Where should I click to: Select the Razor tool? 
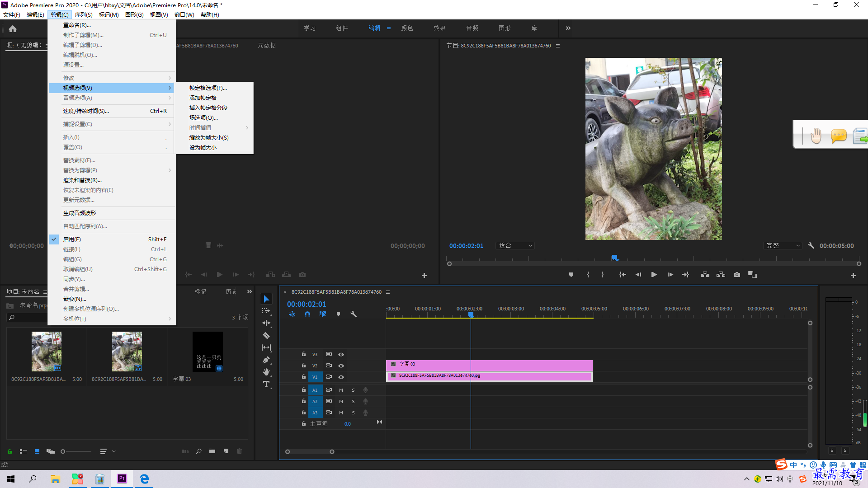click(266, 335)
